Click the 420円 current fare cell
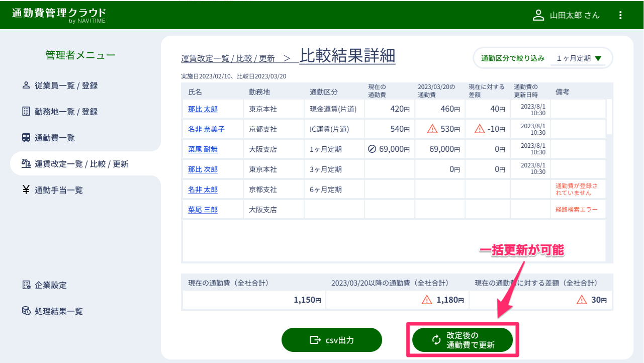Image resolution: width=644 pixels, height=363 pixels. coord(390,109)
